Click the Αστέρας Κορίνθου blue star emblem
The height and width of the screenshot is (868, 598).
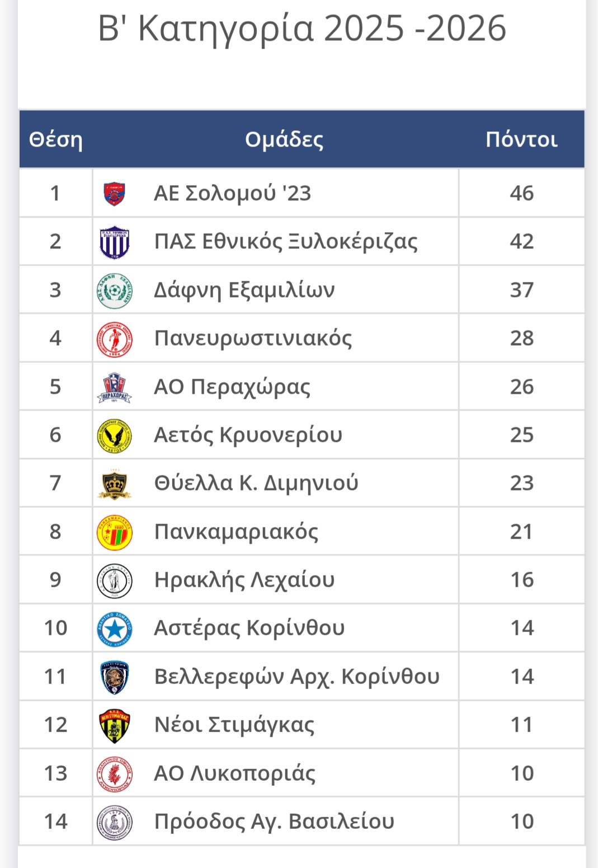(114, 629)
